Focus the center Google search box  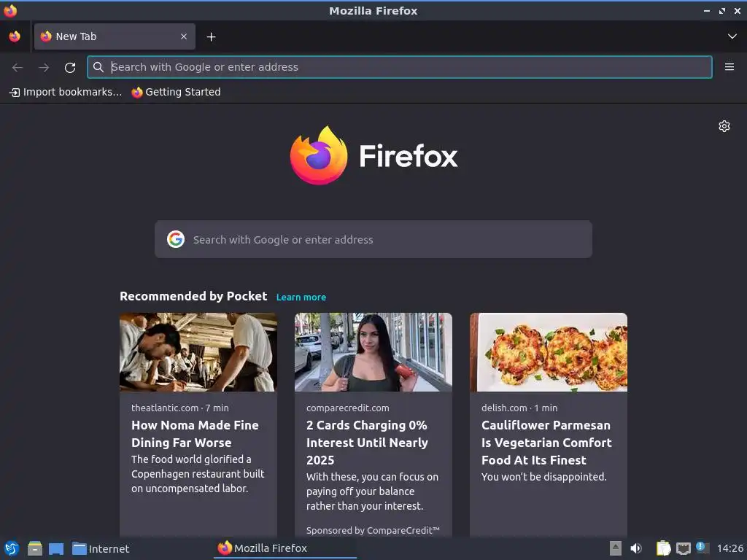click(373, 239)
